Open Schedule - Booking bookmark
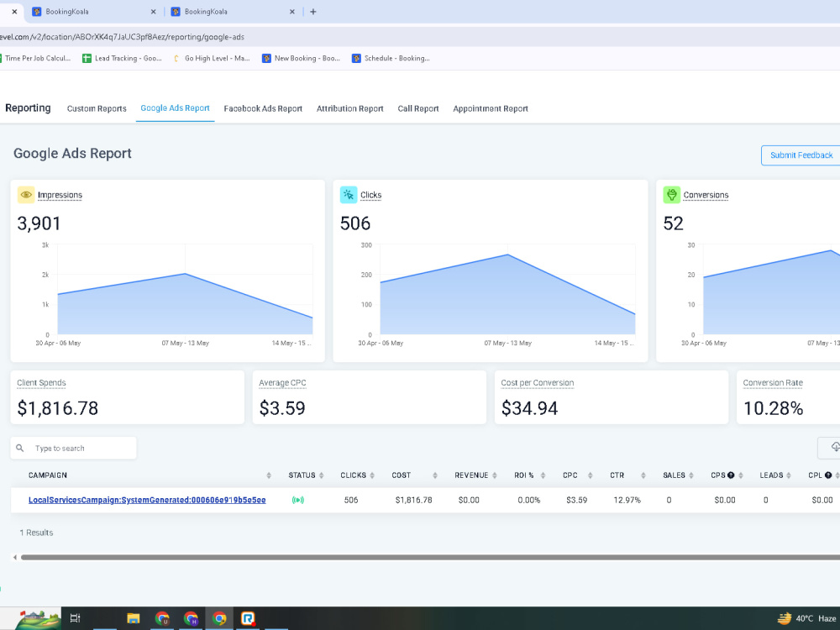 391,58
